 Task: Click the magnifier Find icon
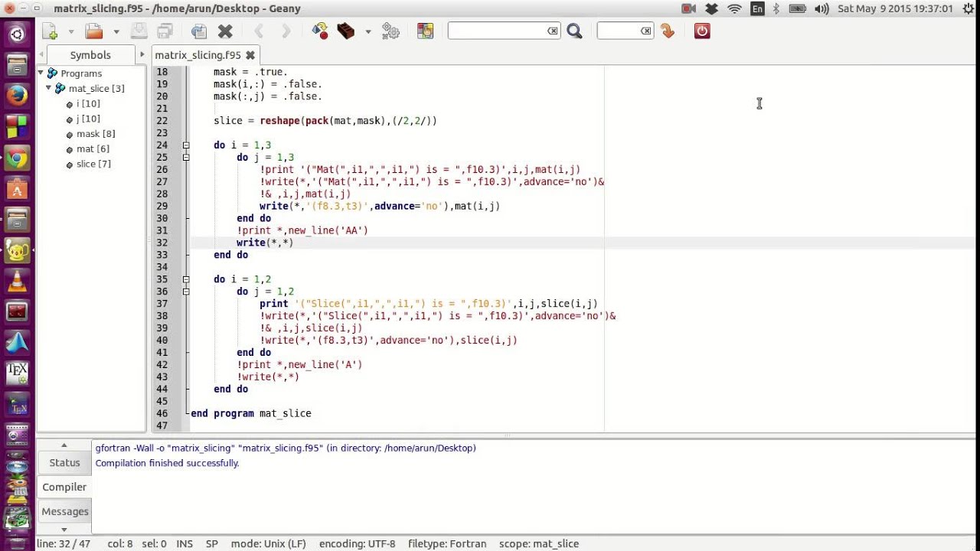575,31
